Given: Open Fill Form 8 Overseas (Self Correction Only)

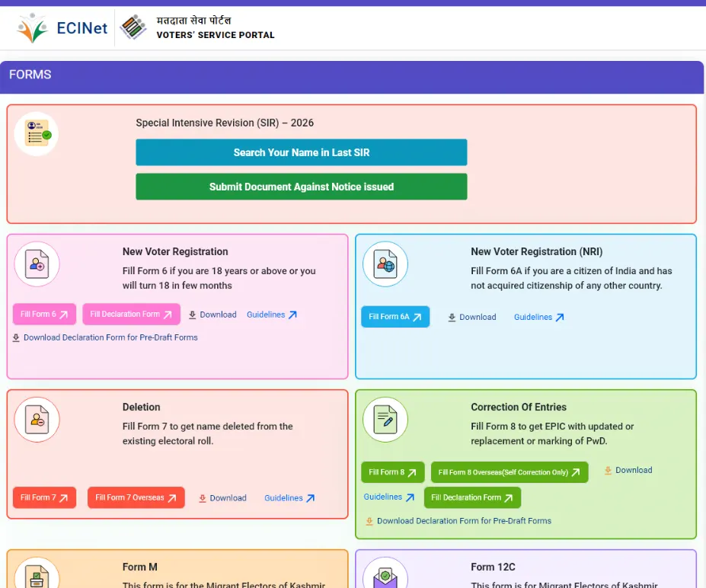Looking at the screenshot, I should [x=509, y=472].
